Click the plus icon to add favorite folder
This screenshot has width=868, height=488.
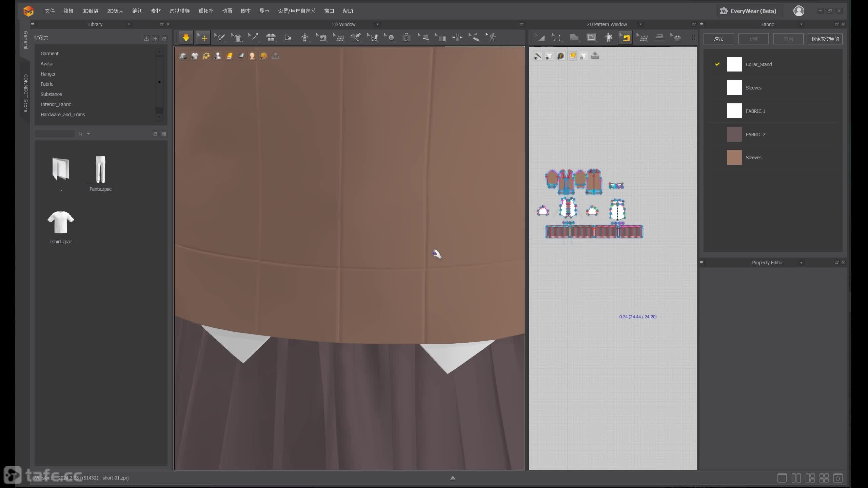(x=155, y=39)
